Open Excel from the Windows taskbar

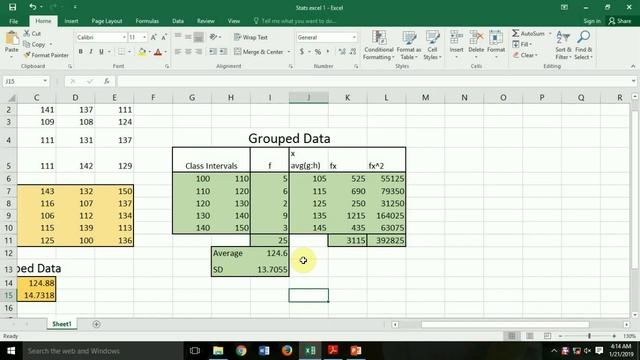coord(310,351)
